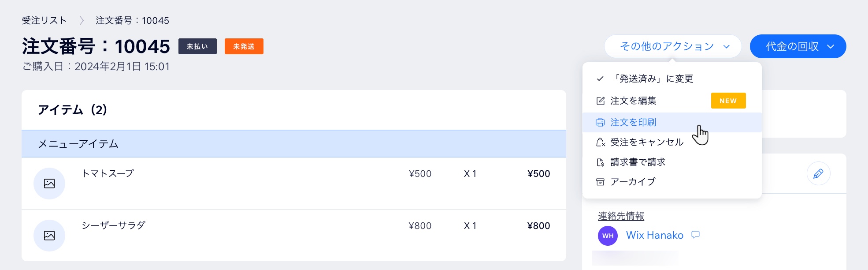
Task: Click the 未払い dark status badge
Action: pos(197,46)
